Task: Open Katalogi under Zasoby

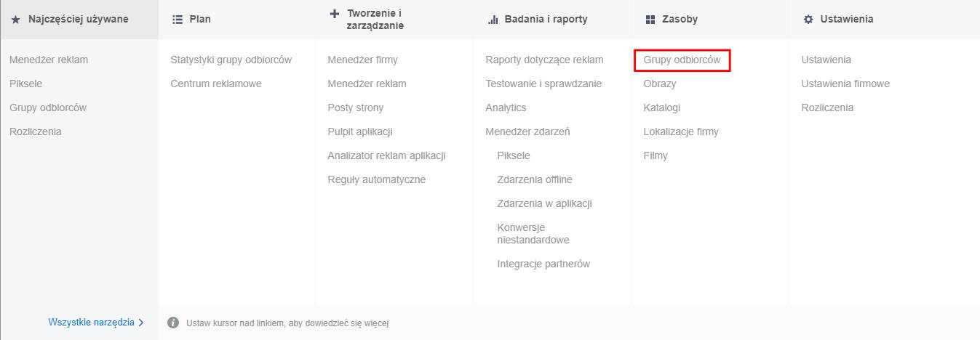Action: [x=661, y=108]
